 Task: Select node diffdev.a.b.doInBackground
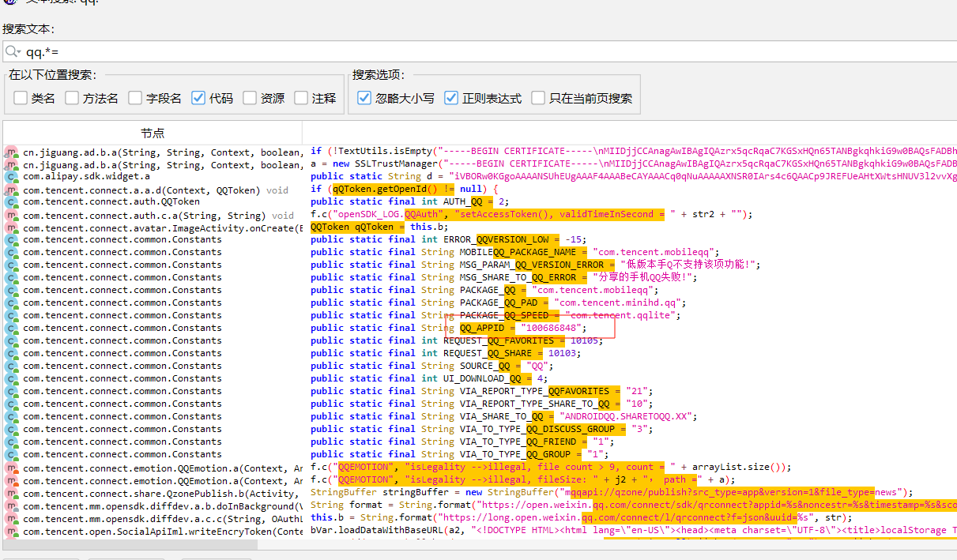pyautogui.click(x=162, y=506)
